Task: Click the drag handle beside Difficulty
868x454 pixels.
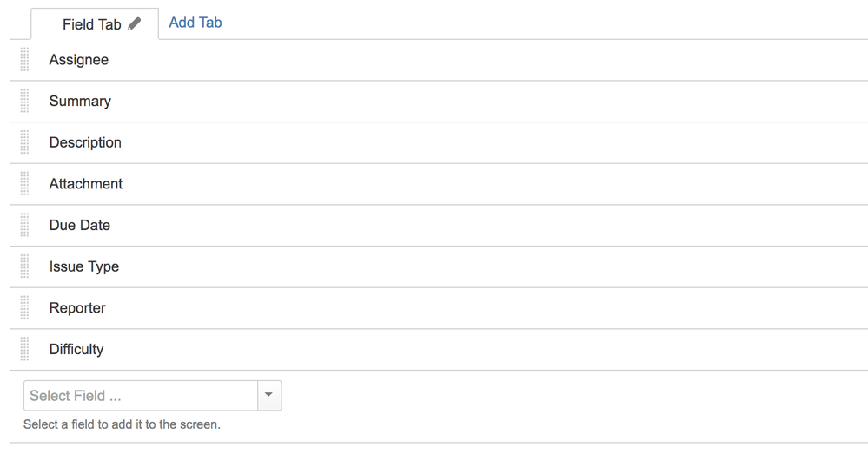Action: pyautogui.click(x=24, y=349)
